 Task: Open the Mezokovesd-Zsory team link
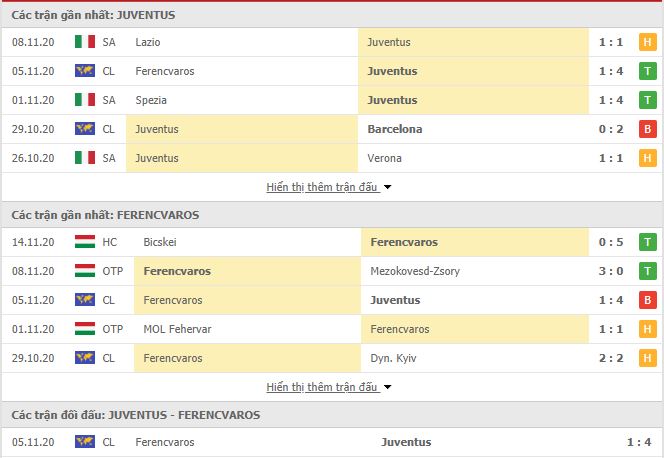coord(415,271)
